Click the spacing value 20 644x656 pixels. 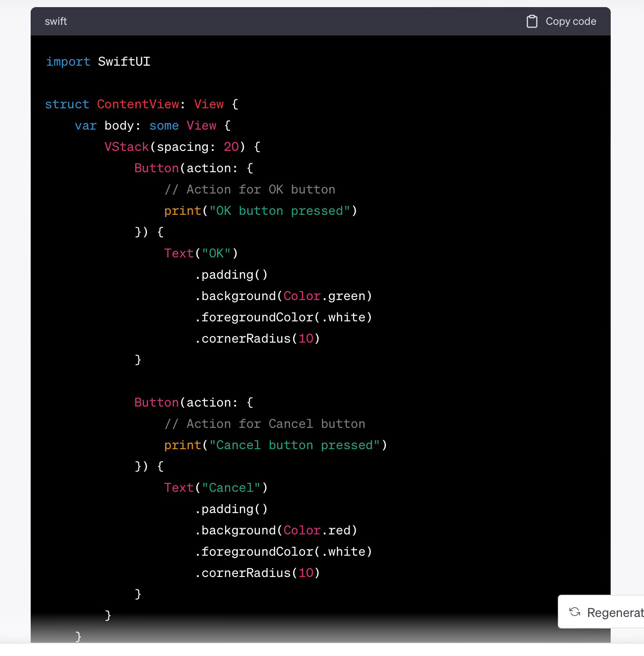point(231,146)
